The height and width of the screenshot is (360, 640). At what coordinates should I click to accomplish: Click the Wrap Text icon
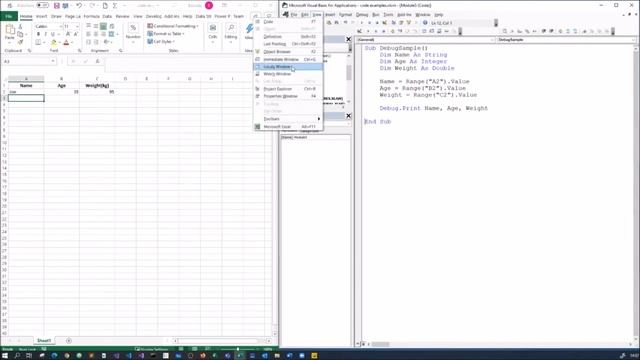tap(111, 26)
